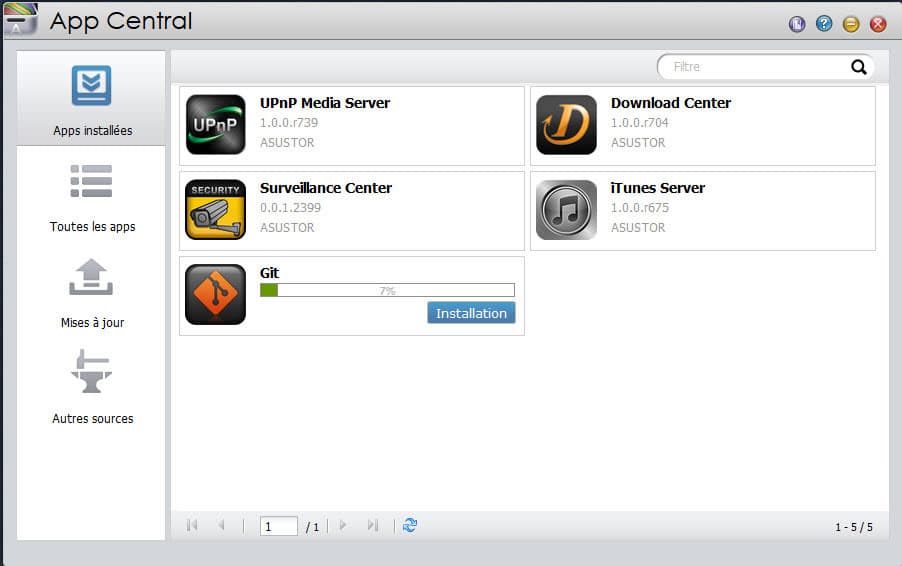902x566 pixels.
Task: Open Download Center title
Action: (x=671, y=103)
